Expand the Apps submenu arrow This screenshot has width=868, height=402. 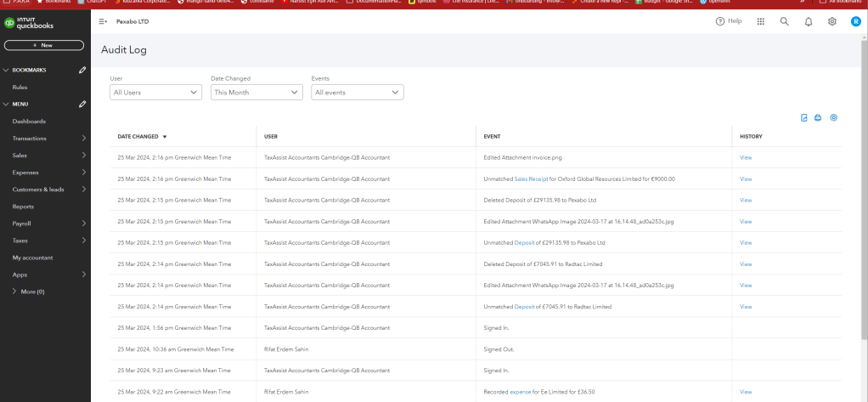84,275
